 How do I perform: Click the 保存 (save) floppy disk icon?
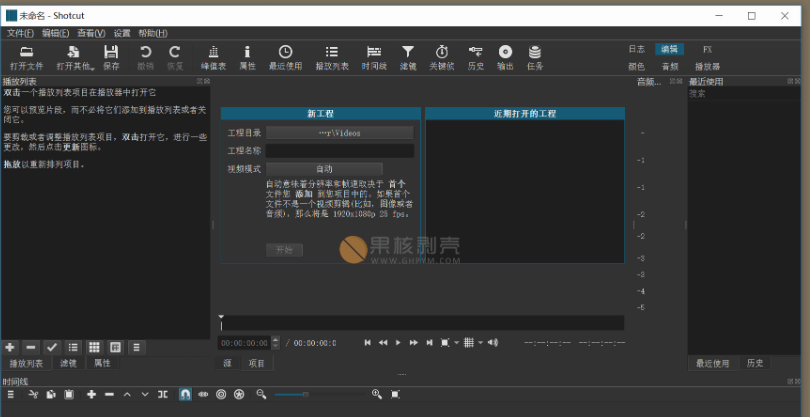pyautogui.click(x=111, y=57)
